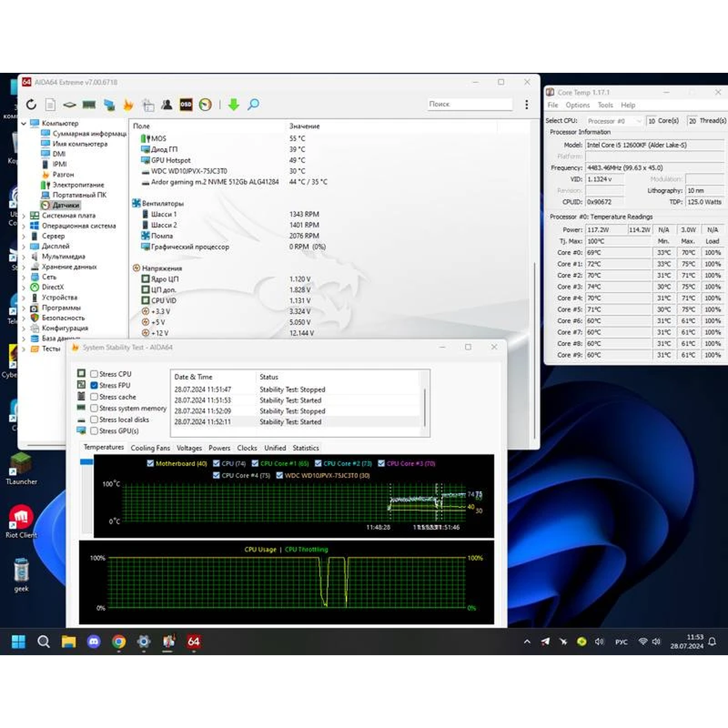Screen dimensions: 728x728
Task: Click the Значение column header
Action: tap(304, 126)
